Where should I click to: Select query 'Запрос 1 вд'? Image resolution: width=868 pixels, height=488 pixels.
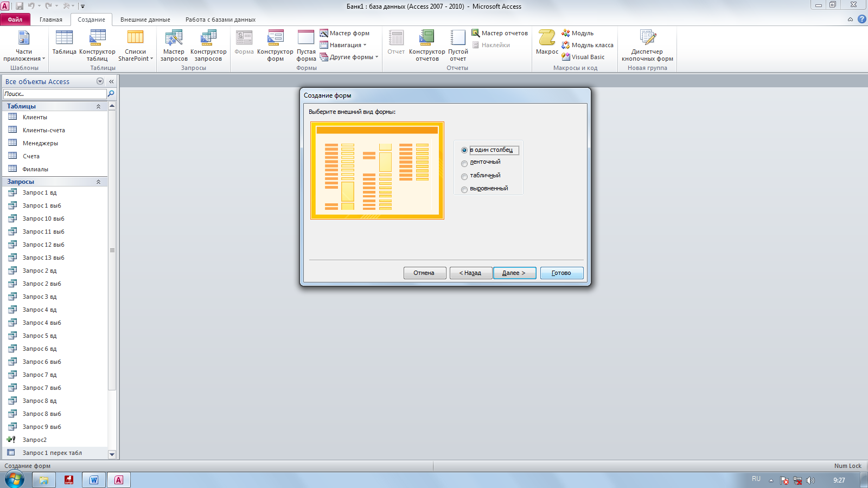55,192
